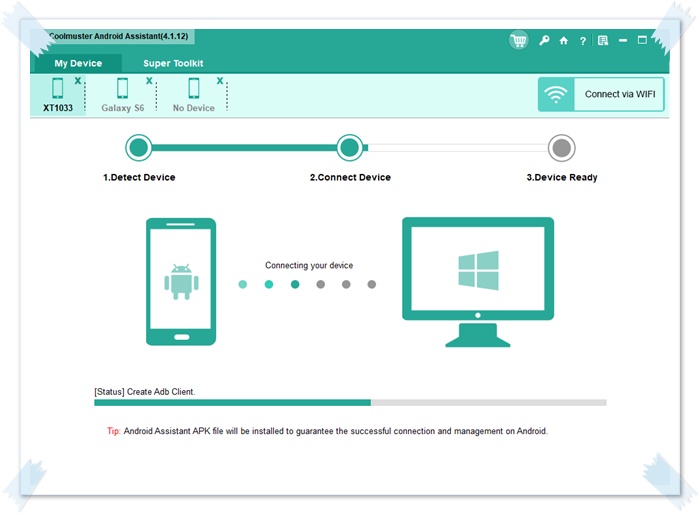Viewport: 699px width, 514px height.
Task: Click the Android robot logo on phone
Action: [181, 281]
